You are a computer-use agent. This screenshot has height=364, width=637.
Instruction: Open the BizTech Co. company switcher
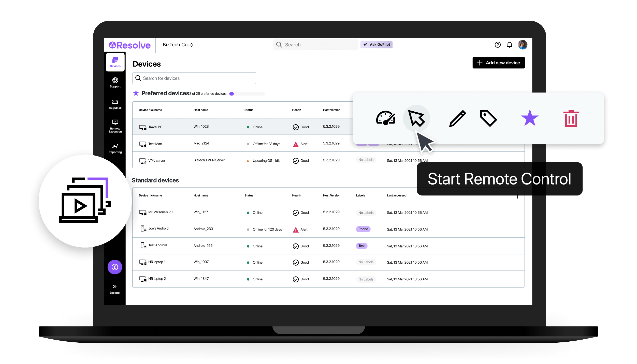pos(177,44)
